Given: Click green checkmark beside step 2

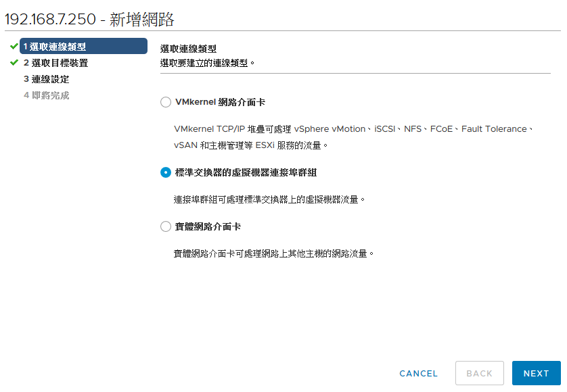Looking at the screenshot, I should click(14, 62).
